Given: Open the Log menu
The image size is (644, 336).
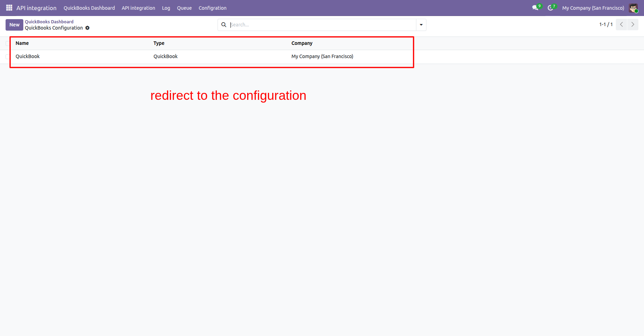Looking at the screenshot, I should (x=166, y=8).
